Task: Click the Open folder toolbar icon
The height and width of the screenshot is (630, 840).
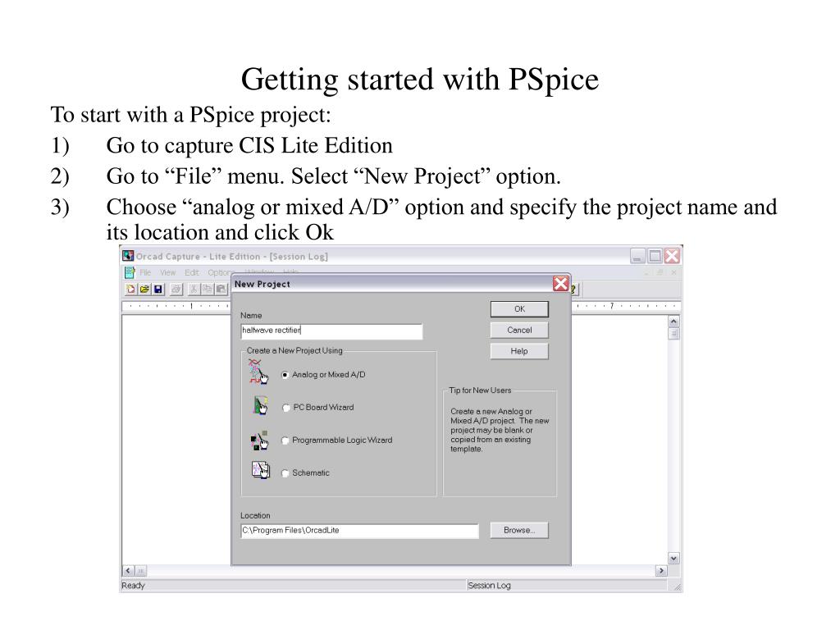Action: pyautogui.click(x=144, y=290)
